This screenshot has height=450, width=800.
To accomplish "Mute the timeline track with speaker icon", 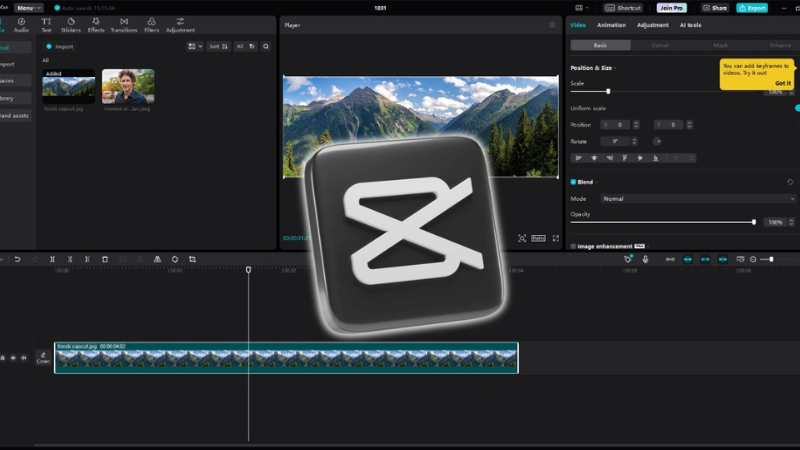I will (23, 358).
